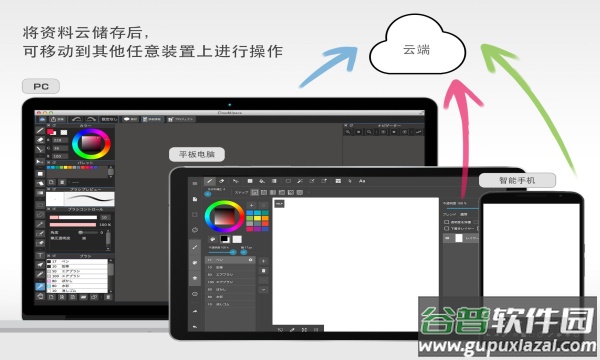
Task: Choose the Aa text tool on tablet
Action: point(362,181)
